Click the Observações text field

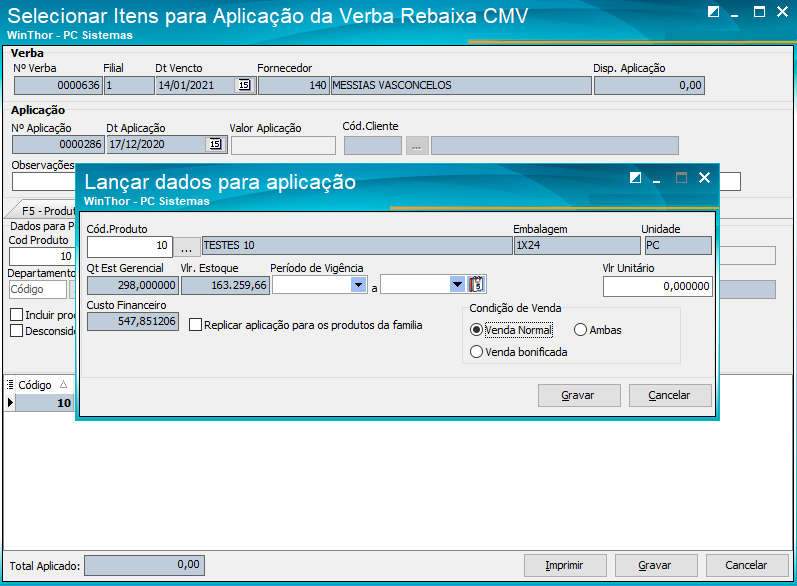[44, 181]
